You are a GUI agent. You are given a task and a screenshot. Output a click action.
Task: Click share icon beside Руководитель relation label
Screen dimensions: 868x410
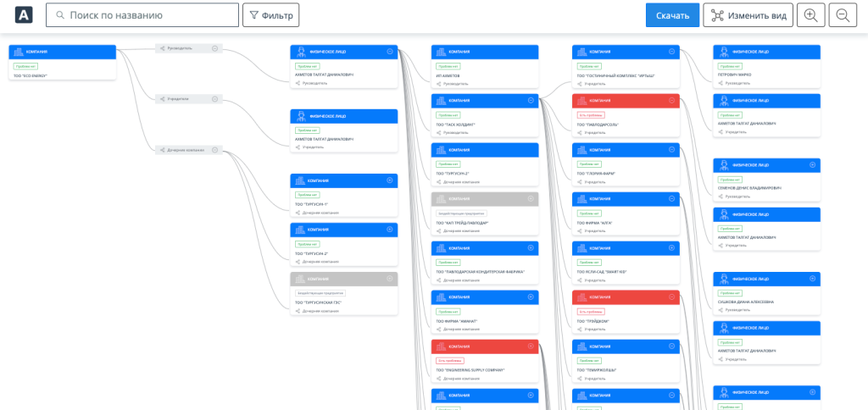pyautogui.click(x=162, y=48)
